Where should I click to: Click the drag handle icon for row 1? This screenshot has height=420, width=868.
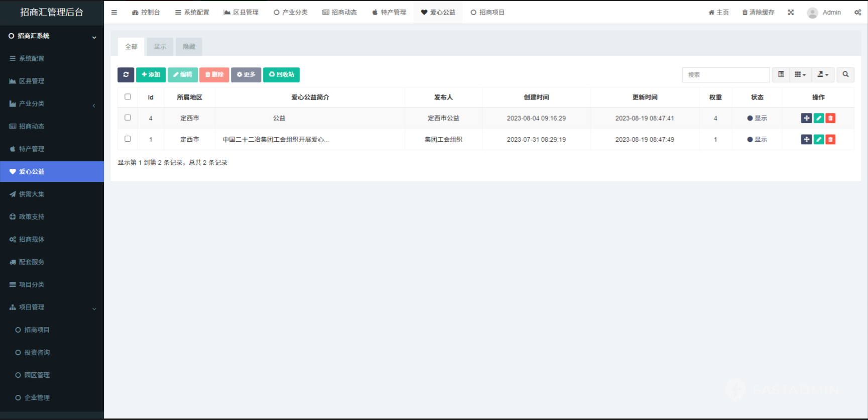click(x=806, y=139)
